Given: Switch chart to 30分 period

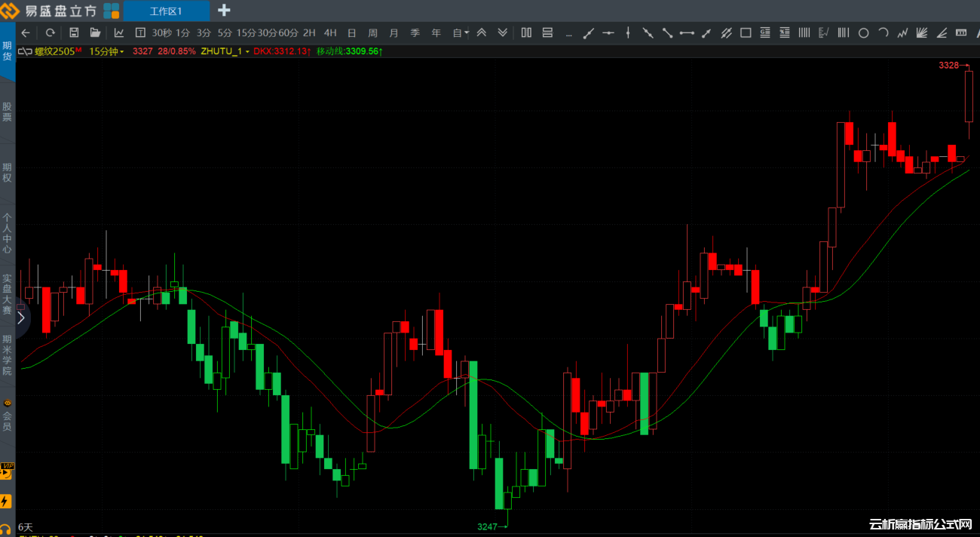Looking at the screenshot, I should click(267, 32).
